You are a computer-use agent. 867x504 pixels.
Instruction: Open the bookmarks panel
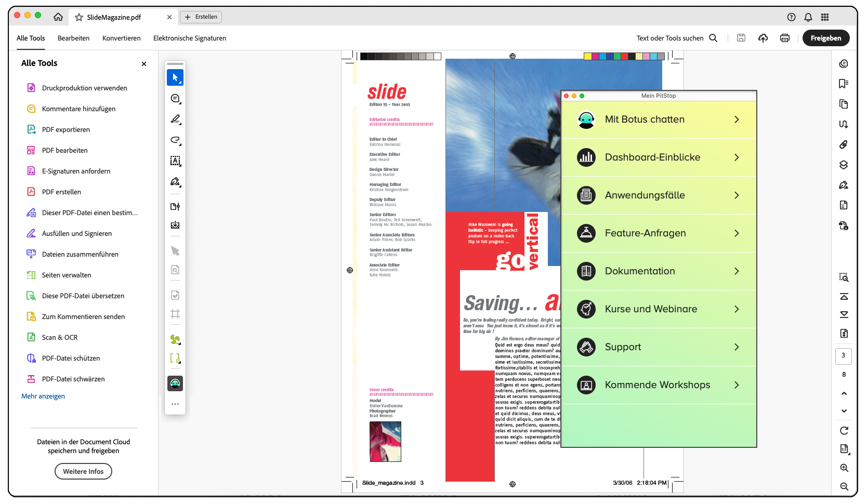[x=844, y=83]
